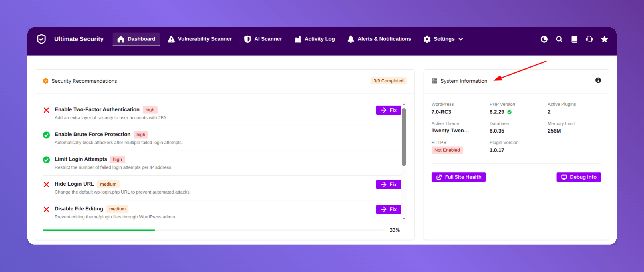Fix the Disable File Editing recommendation
The image size is (644, 272).
point(388,210)
